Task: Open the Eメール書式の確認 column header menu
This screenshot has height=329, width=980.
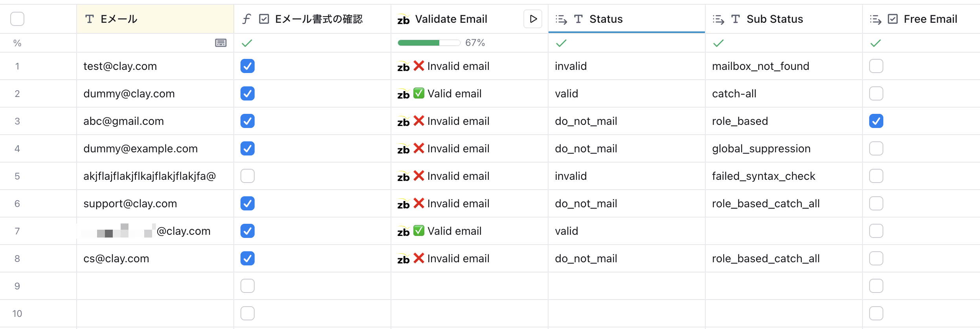Action: [319, 19]
